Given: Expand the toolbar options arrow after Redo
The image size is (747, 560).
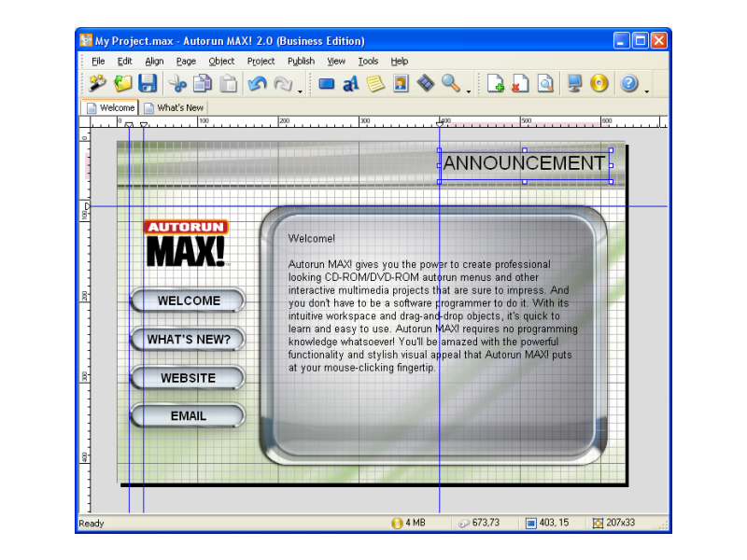Looking at the screenshot, I should coord(300,91).
